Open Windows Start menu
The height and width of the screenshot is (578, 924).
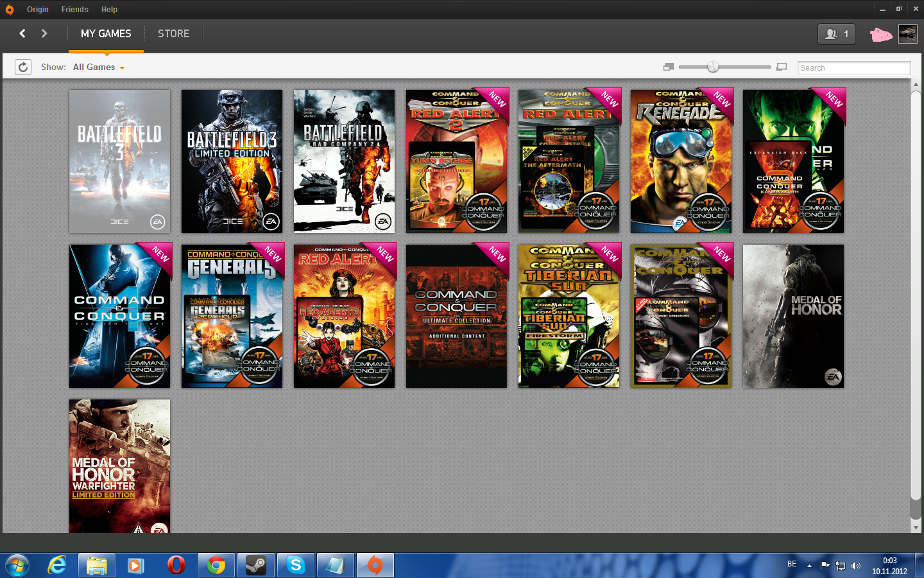point(17,566)
